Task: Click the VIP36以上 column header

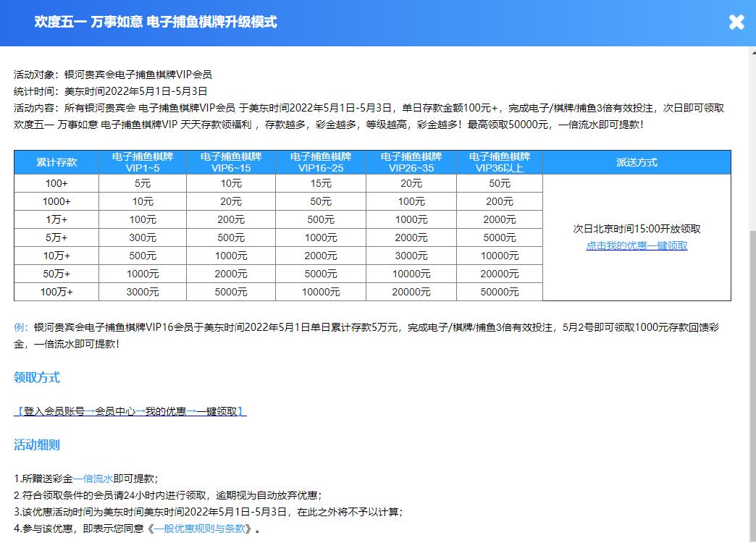Action: (500, 162)
